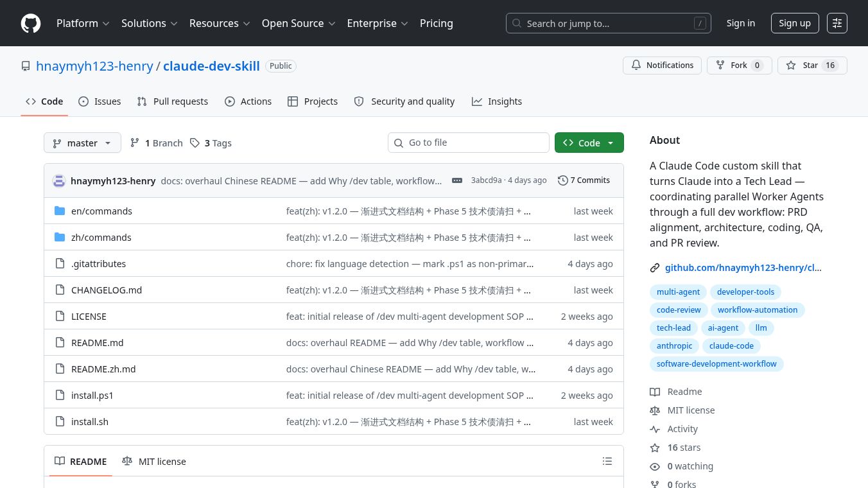Click the file icon beside install.ps1
868x488 pixels.
60,395
